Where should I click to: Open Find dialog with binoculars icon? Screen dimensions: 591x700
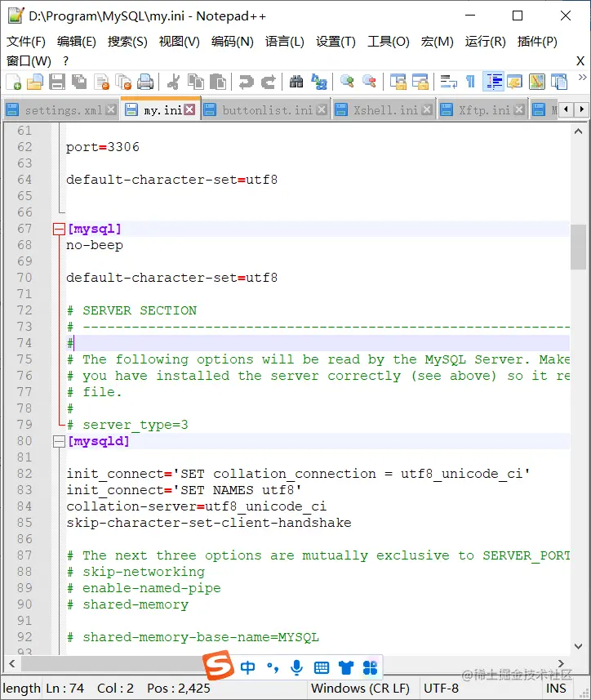point(296,82)
